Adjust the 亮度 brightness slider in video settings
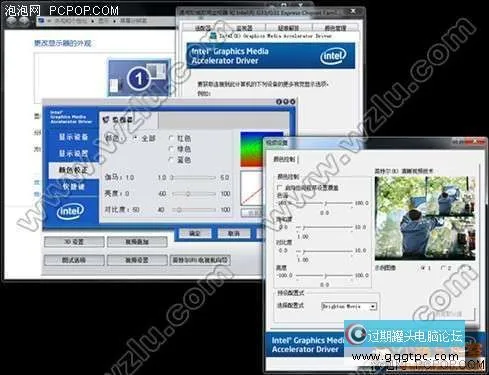The height and width of the screenshot is (375, 489). tap(325, 275)
